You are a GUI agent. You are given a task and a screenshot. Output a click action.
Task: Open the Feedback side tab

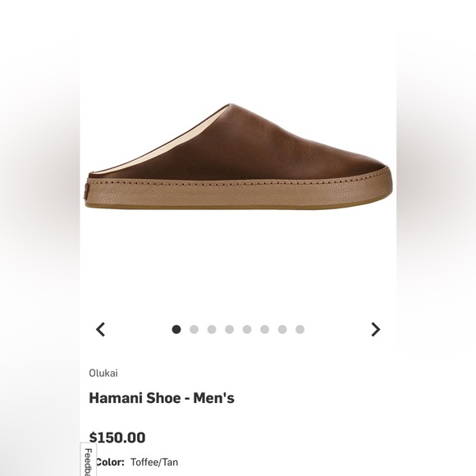[x=89, y=460]
